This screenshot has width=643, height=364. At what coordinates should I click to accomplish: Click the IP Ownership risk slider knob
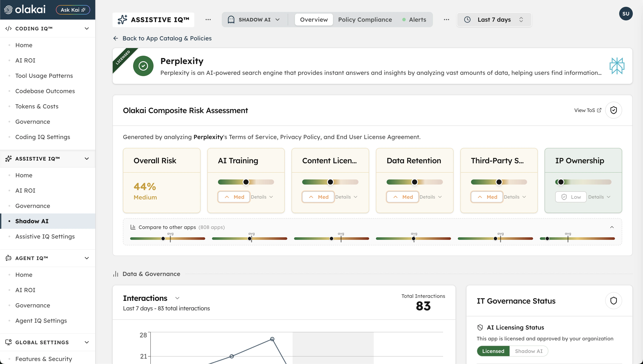coord(561,182)
